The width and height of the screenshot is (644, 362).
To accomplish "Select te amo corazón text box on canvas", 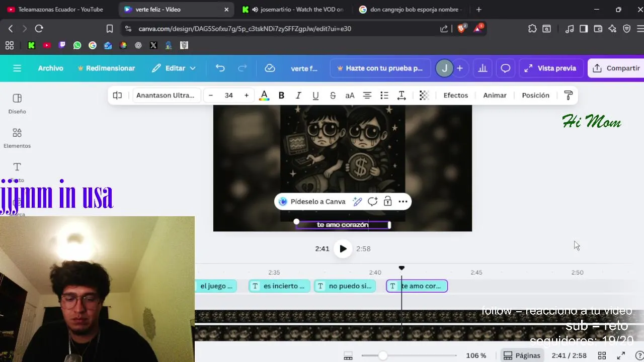I will click(343, 225).
